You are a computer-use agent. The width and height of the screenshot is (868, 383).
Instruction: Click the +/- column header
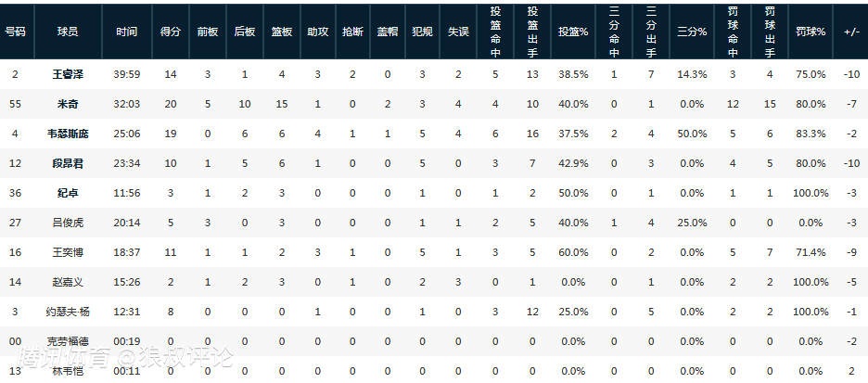click(x=851, y=31)
